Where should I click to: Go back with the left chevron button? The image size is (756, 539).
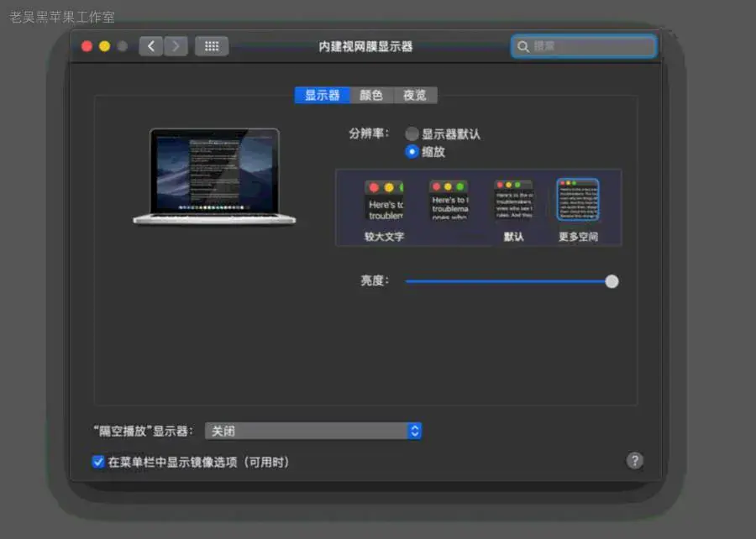[x=151, y=46]
